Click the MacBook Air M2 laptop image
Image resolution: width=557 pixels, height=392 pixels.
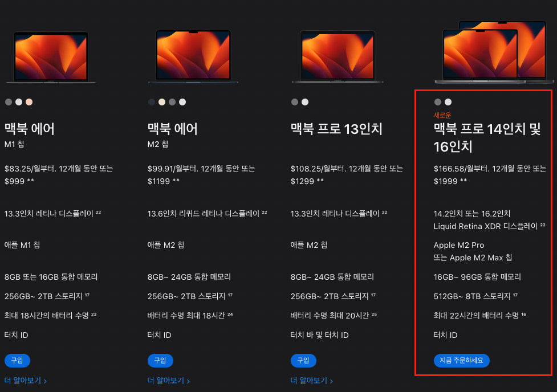pos(193,56)
